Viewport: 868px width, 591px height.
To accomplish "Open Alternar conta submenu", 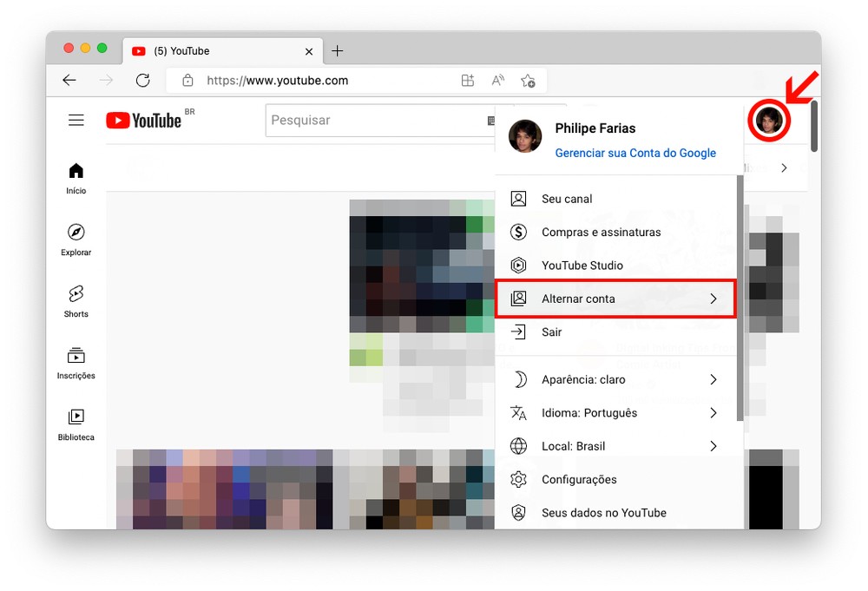I will tap(615, 299).
